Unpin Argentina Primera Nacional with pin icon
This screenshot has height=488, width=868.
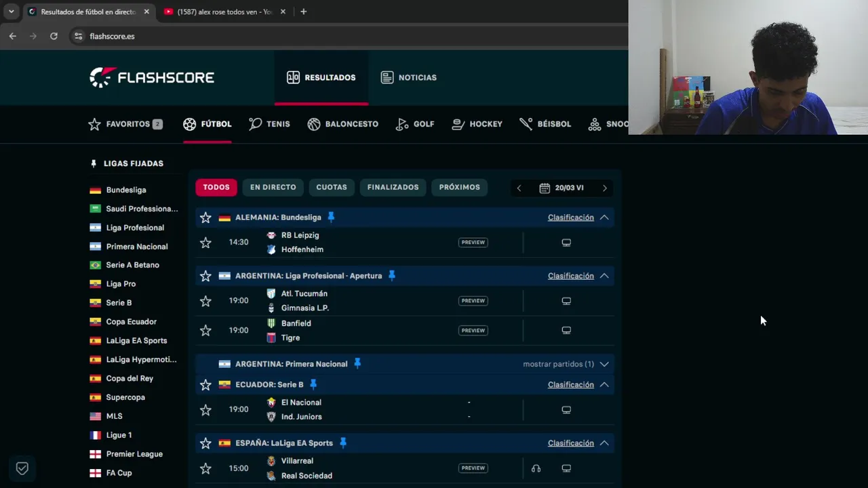click(357, 363)
